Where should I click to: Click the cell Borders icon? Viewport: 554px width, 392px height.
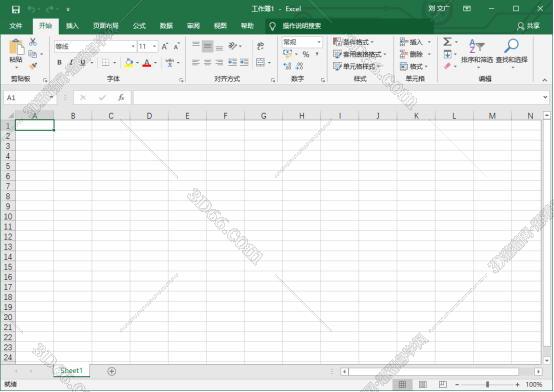(x=105, y=63)
